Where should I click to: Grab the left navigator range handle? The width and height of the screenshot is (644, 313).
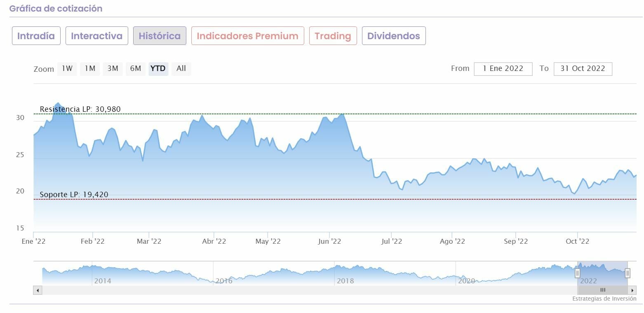(x=578, y=273)
